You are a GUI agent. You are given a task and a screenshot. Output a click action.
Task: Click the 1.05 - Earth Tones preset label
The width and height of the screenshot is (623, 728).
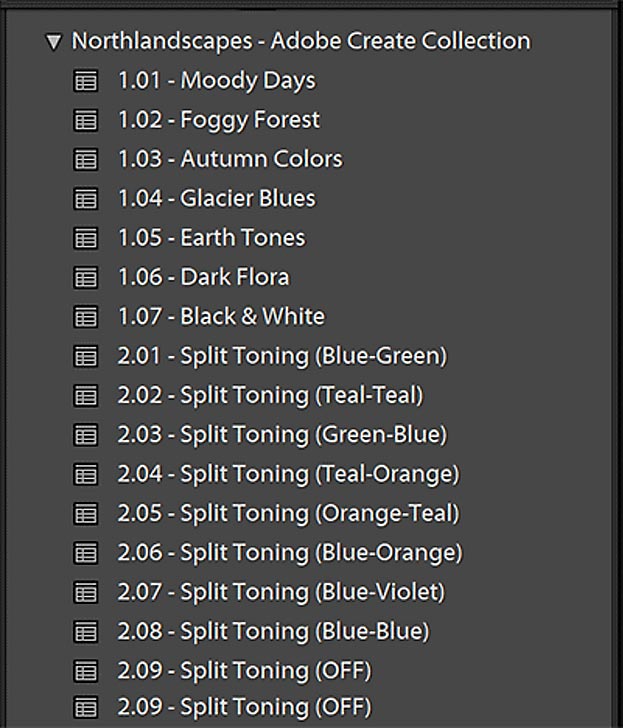211,238
